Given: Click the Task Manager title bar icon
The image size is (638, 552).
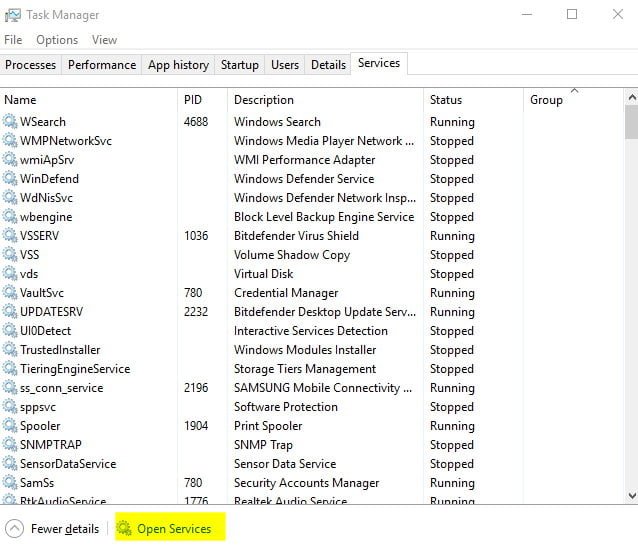Looking at the screenshot, I should (14, 15).
